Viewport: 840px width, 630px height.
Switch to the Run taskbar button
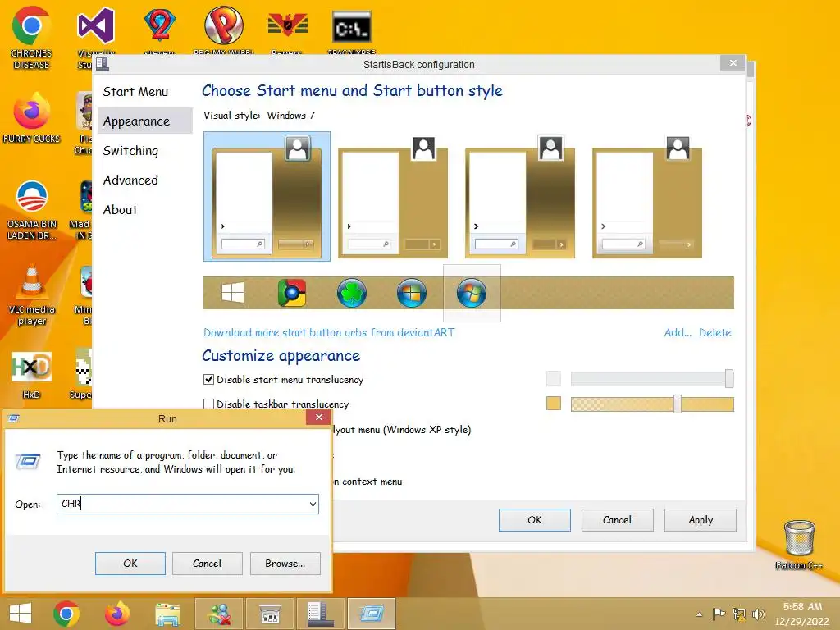[372, 614]
